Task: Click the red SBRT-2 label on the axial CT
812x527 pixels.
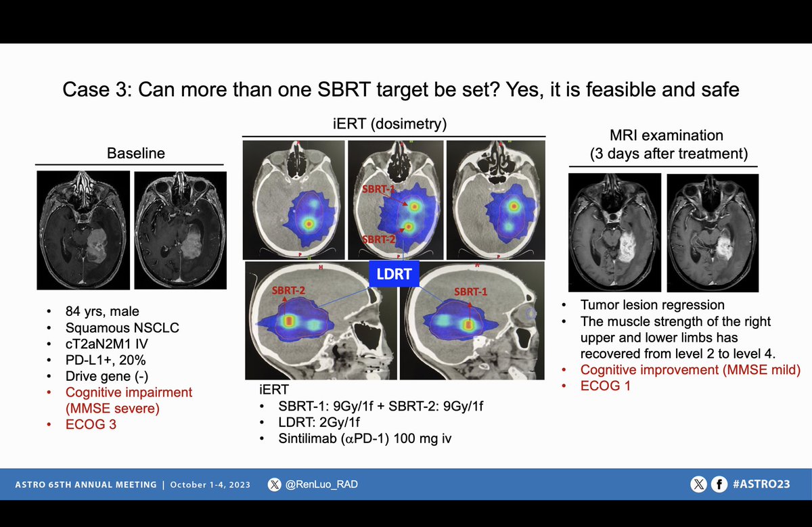Action: tap(378, 239)
